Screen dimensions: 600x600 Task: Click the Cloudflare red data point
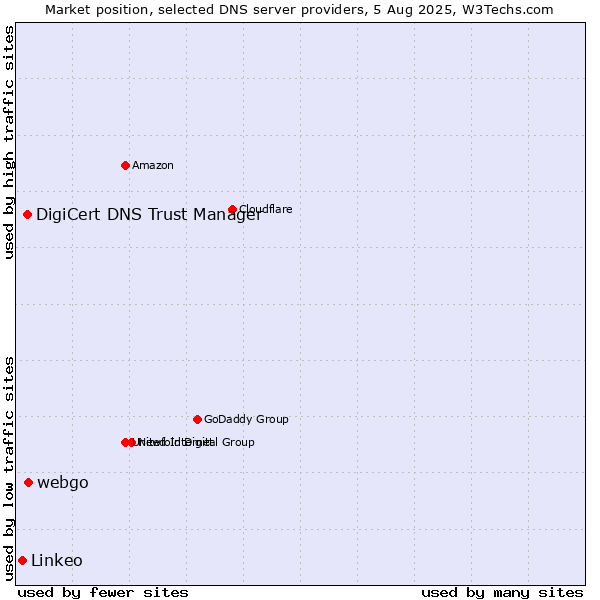pos(232,209)
